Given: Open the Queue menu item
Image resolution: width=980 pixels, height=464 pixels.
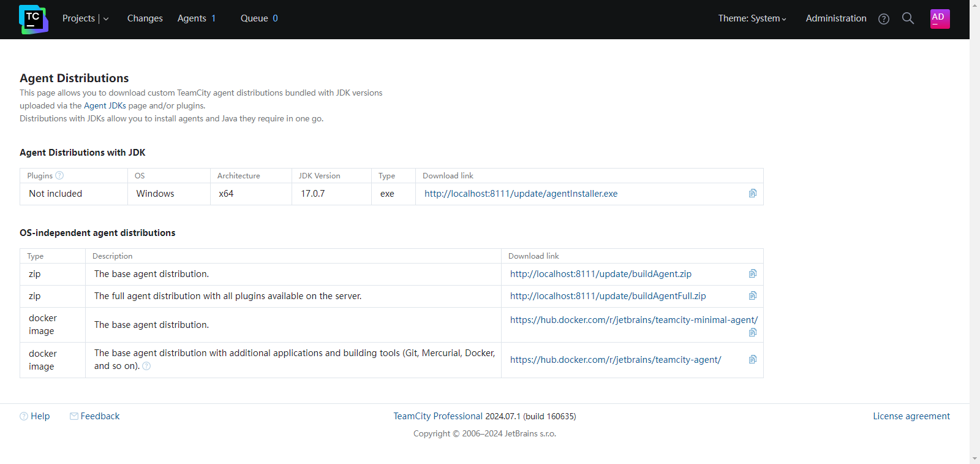Looking at the screenshot, I should point(254,18).
